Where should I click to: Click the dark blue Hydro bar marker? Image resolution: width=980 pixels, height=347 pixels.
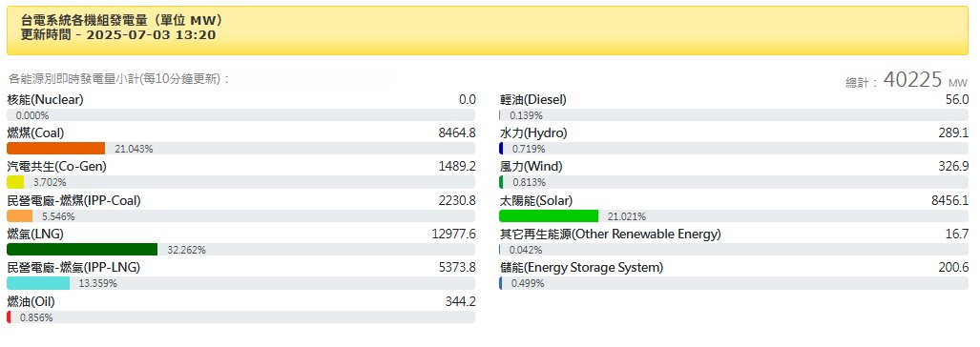point(501,149)
